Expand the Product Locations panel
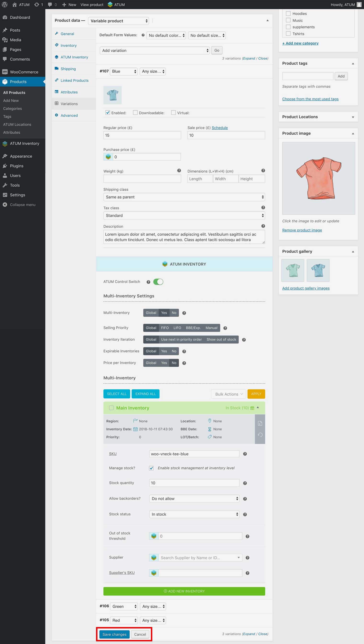This screenshot has height=644, width=364. click(353, 117)
